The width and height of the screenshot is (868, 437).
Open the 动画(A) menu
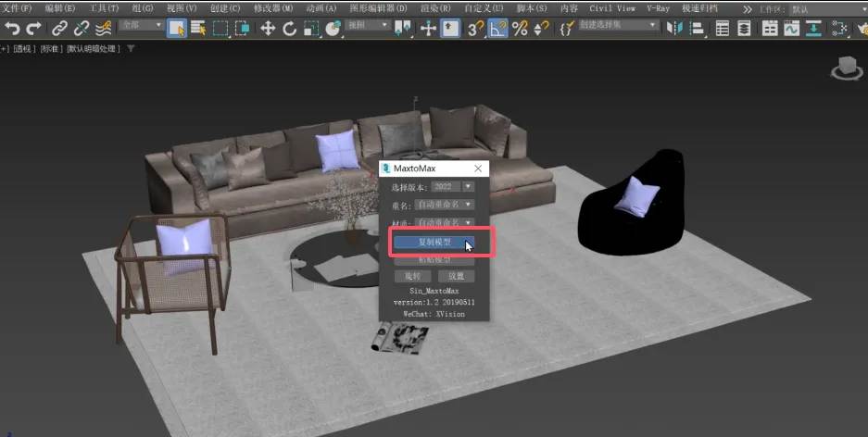(321, 8)
